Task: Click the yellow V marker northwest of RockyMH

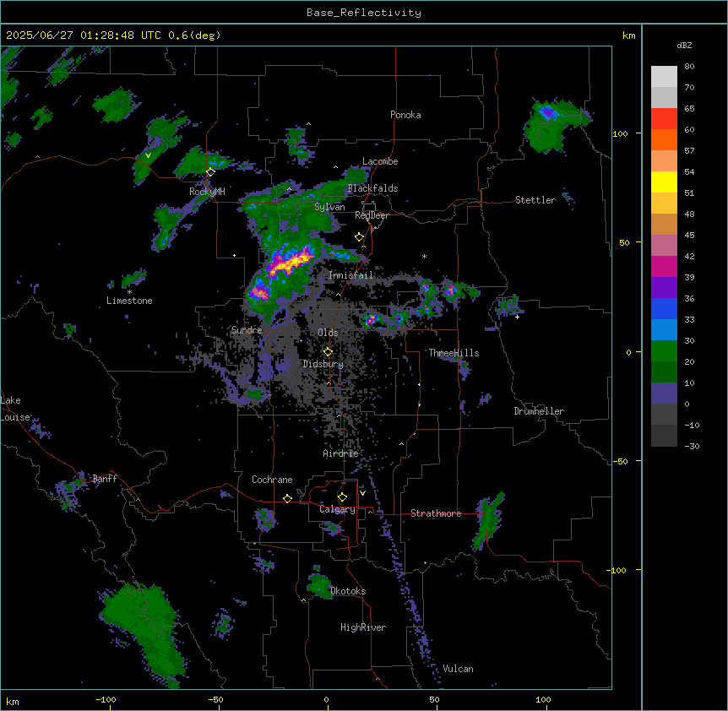Action: tap(148, 155)
